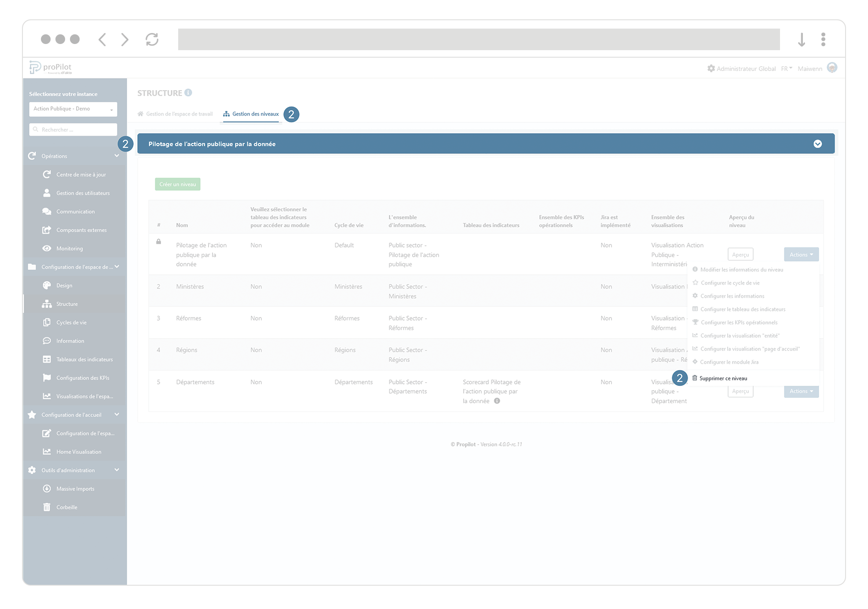Open the Centre de mise à jour
Screen dimensions: 868x609
[81, 174]
